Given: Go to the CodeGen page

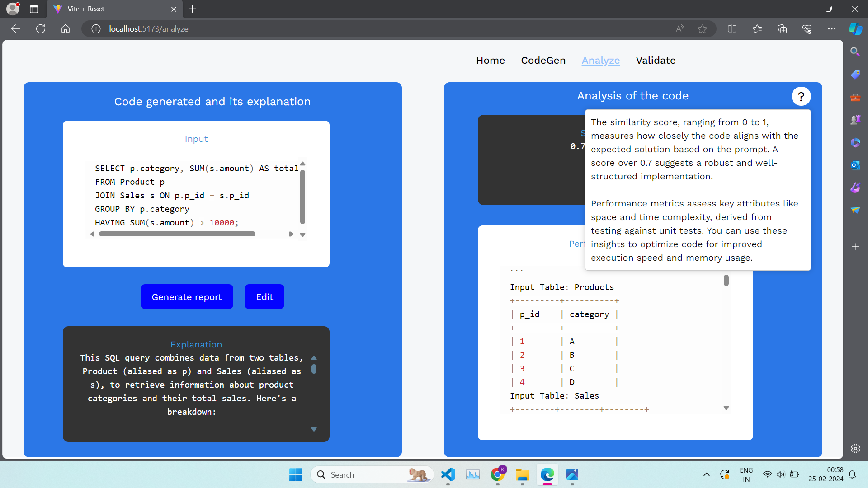Looking at the screenshot, I should (x=543, y=61).
